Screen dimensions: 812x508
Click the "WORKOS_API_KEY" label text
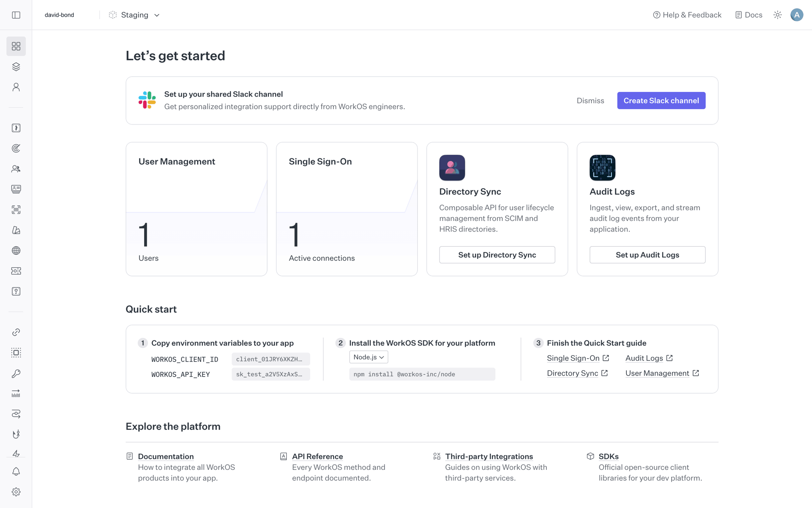[181, 375]
